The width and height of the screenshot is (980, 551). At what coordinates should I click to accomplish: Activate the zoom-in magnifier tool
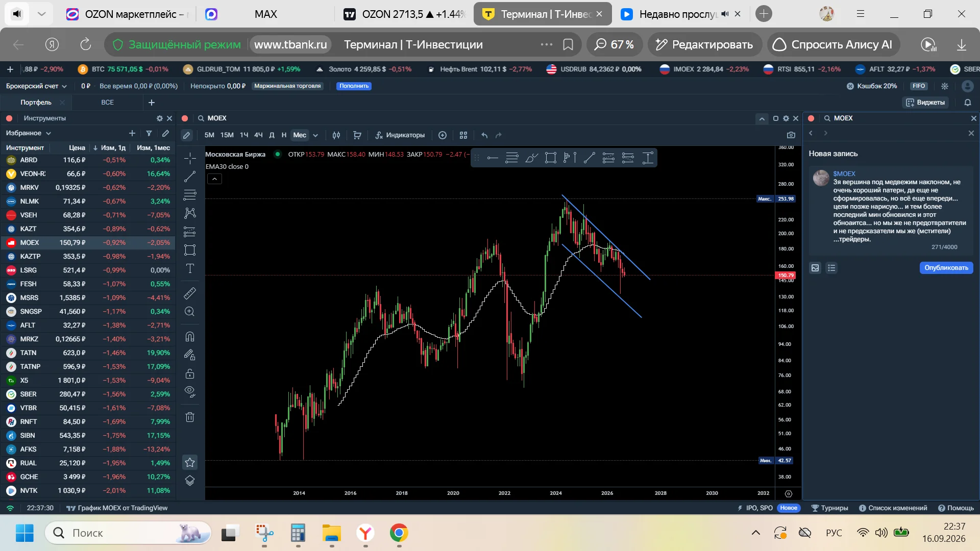[x=190, y=311]
